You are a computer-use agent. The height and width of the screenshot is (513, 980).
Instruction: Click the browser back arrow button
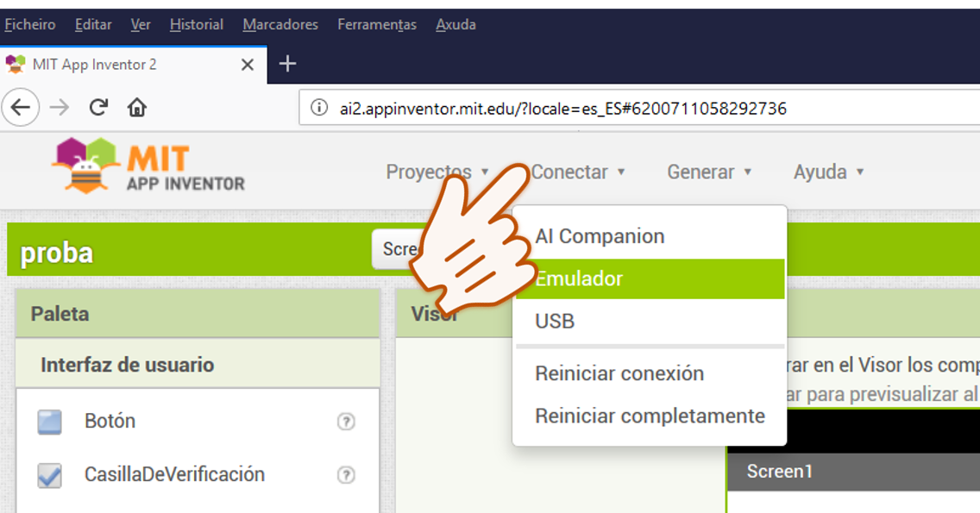(x=21, y=108)
